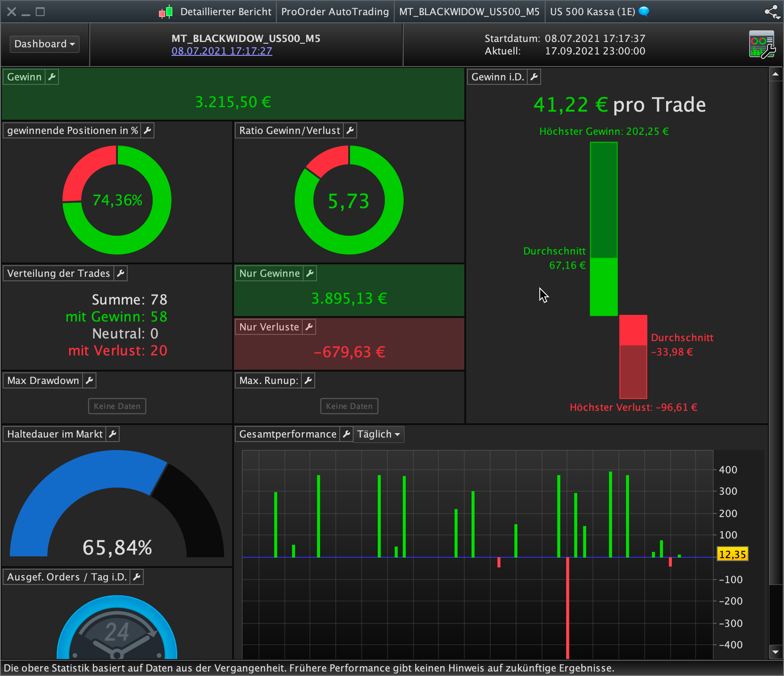Click wrench icon for Nur Verluste
This screenshot has height=676, width=784.
(309, 327)
